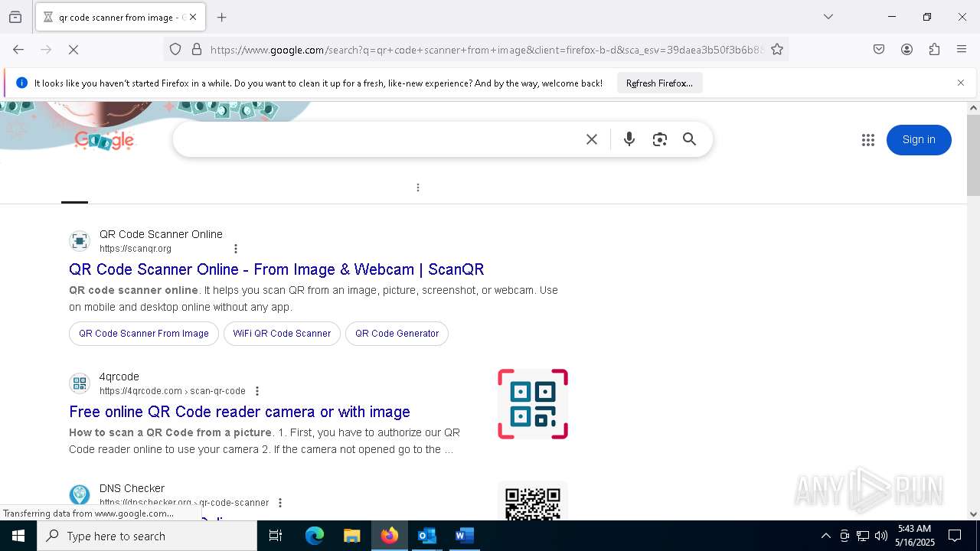Image resolution: width=980 pixels, height=551 pixels.
Task: Click the 4qrcode site favicon
Action: (x=80, y=383)
